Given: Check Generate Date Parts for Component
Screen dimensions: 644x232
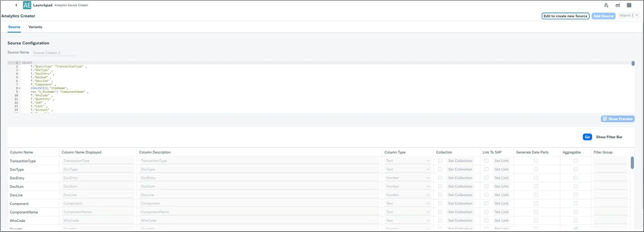Looking at the screenshot, I should [x=536, y=203].
